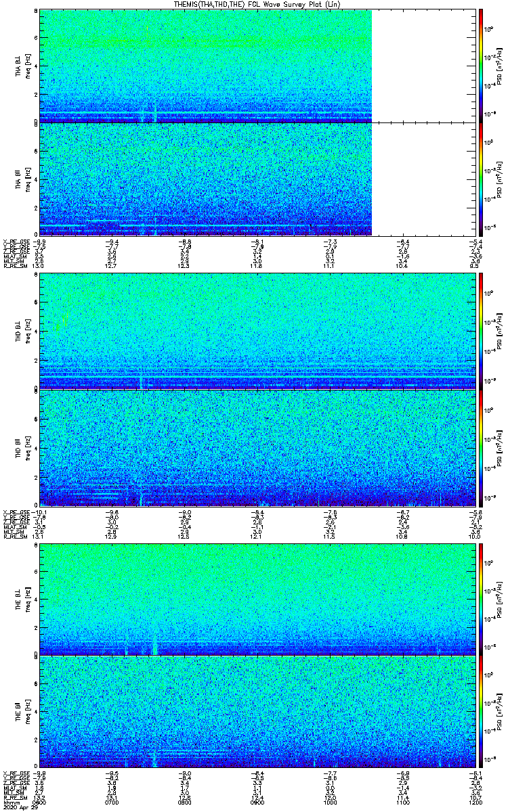Click the THE R_RE_SM value 10.7

[476, 798]
